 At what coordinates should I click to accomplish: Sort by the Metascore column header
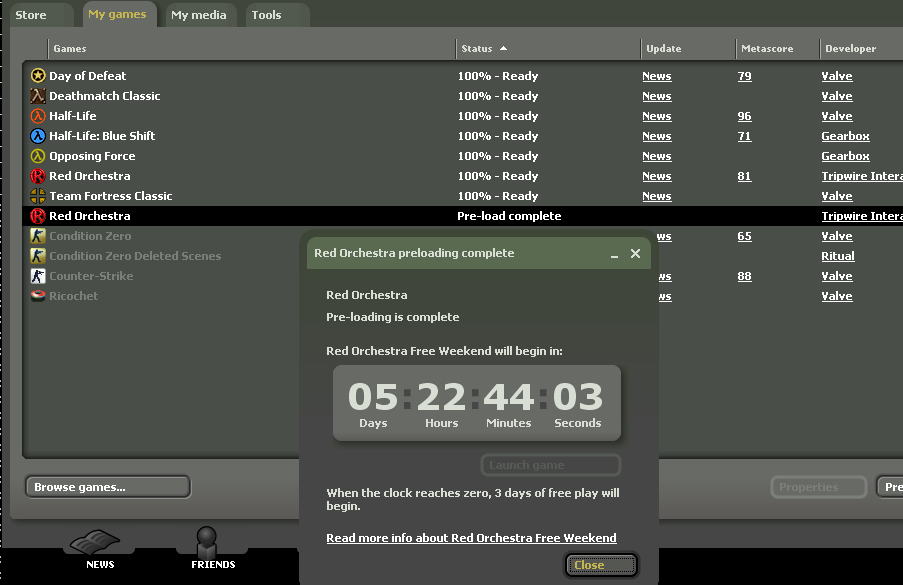[x=778, y=49]
